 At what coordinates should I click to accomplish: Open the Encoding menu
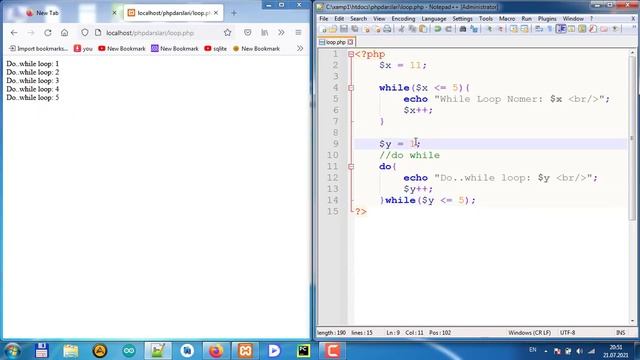tap(403, 19)
